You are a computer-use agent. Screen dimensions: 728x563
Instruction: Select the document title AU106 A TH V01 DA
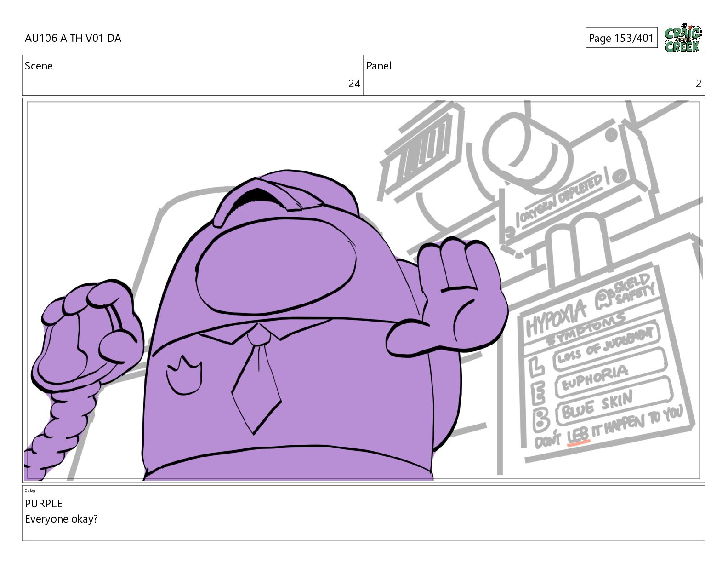click(73, 38)
